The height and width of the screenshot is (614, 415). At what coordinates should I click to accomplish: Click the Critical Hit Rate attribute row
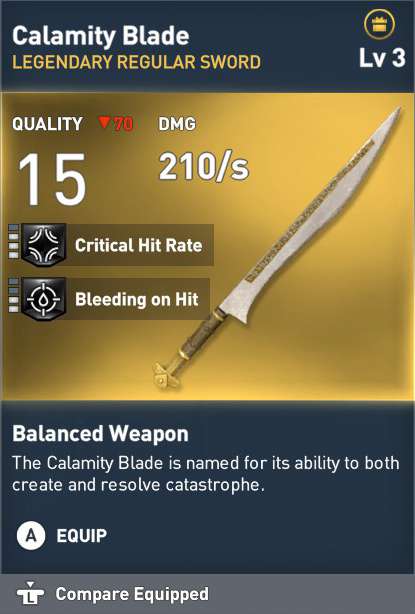tap(111, 245)
